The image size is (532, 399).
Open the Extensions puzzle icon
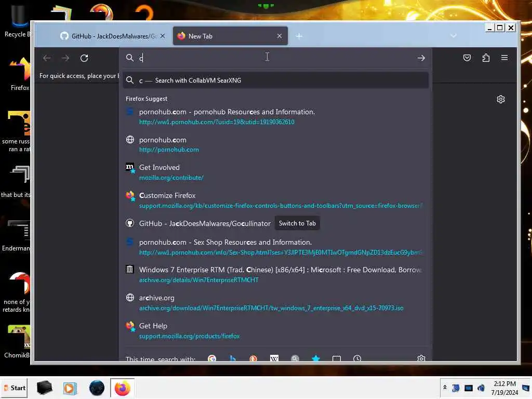point(486,58)
